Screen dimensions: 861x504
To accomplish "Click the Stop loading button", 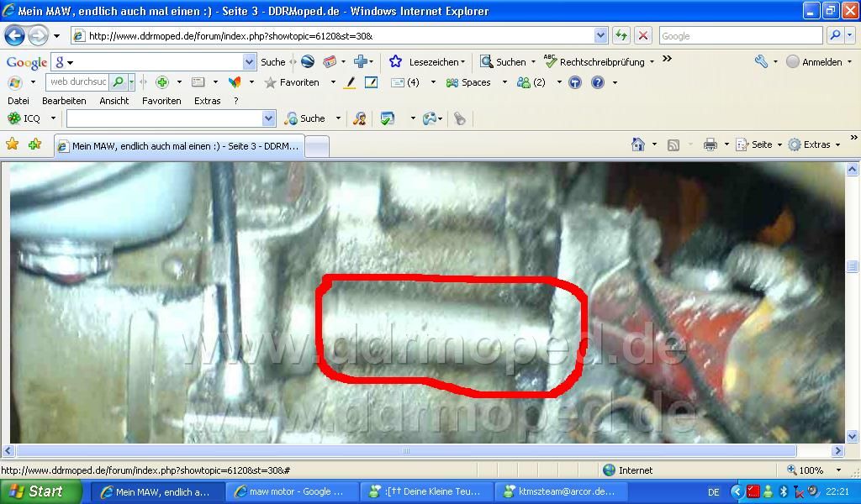I will click(643, 35).
